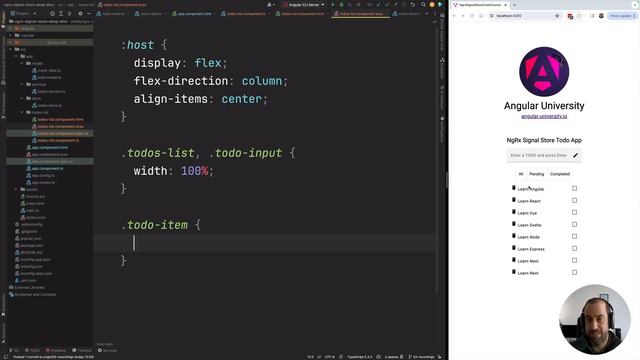This screenshot has width=640, height=360.
Task: Delete Learn Node with its trash icon
Action: [x=513, y=236]
